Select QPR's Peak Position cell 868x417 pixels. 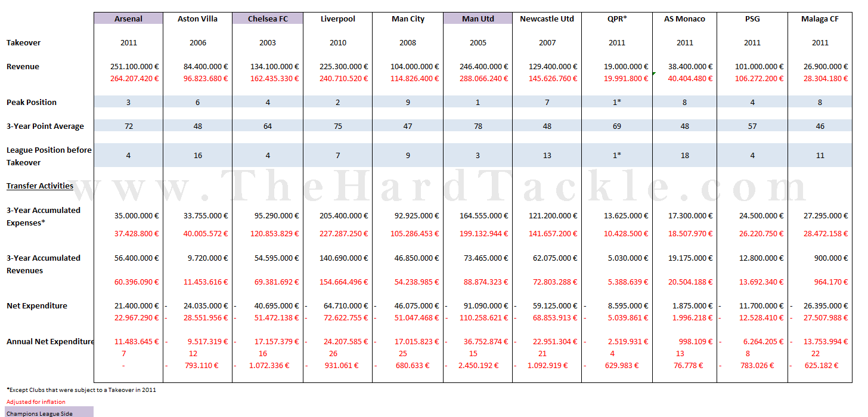(x=617, y=103)
